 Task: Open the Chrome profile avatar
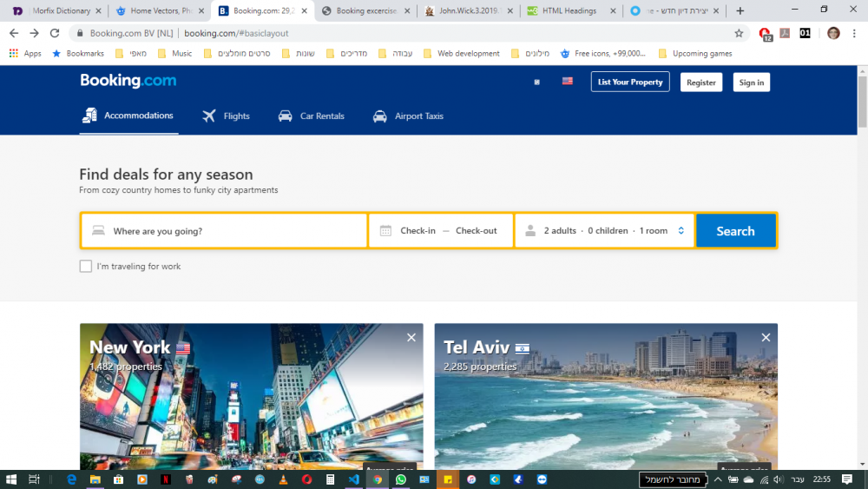pyautogui.click(x=833, y=33)
